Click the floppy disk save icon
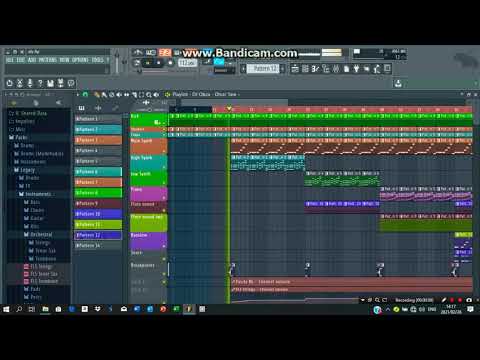The height and width of the screenshot is (360, 480). point(50,83)
